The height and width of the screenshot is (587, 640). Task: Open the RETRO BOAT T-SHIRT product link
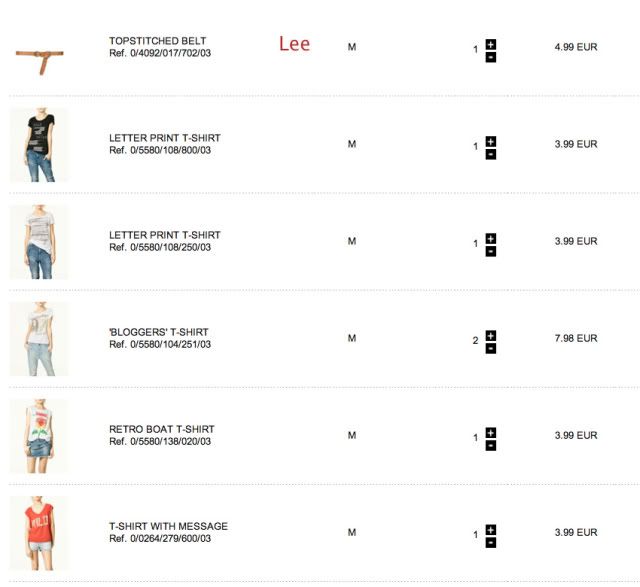[x=161, y=429]
